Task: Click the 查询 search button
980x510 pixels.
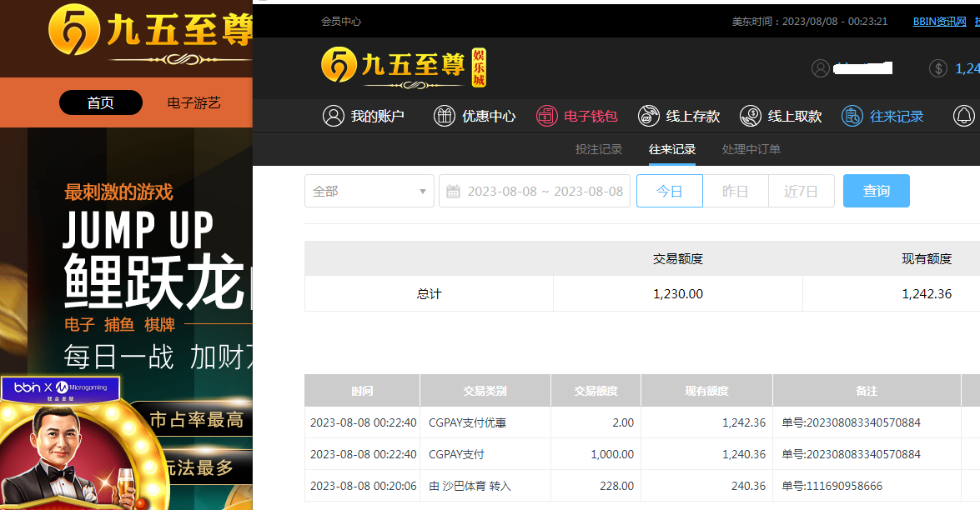Action: [877, 191]
